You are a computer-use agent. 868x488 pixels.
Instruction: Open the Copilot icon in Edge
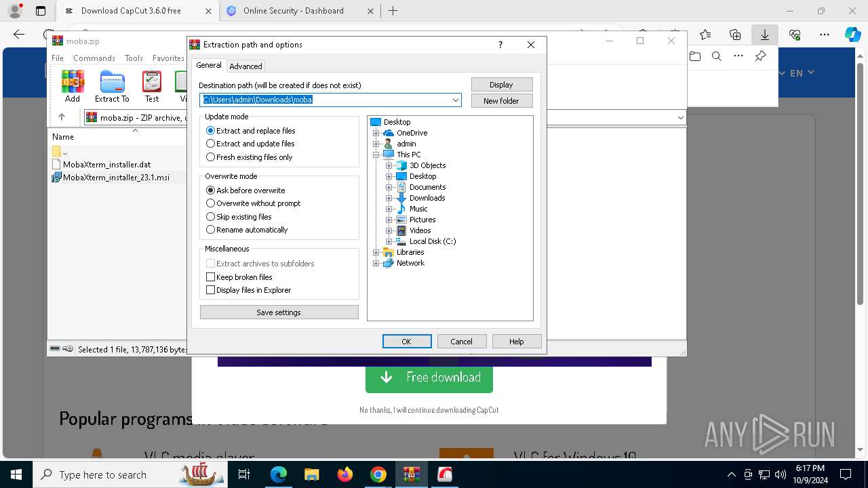[852, 35]
